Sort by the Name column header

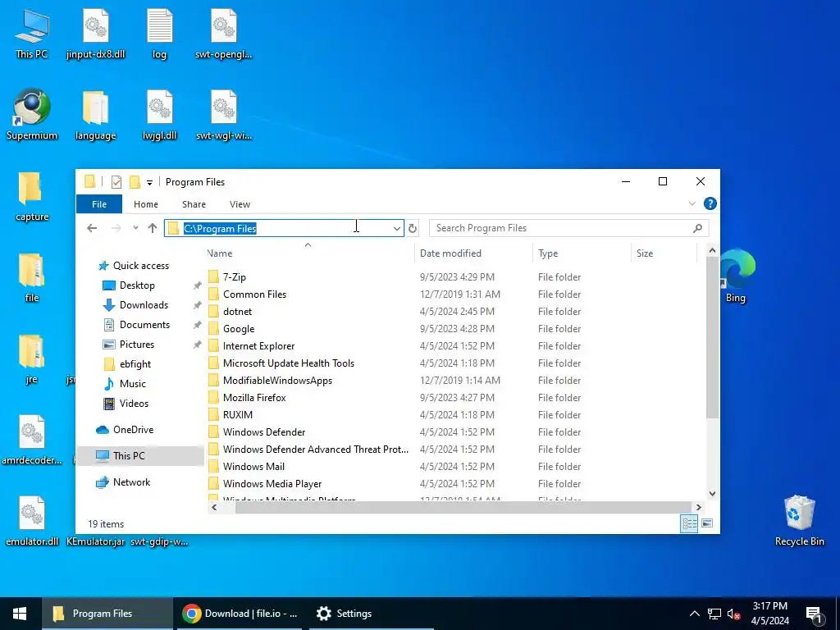coord(309,253)
